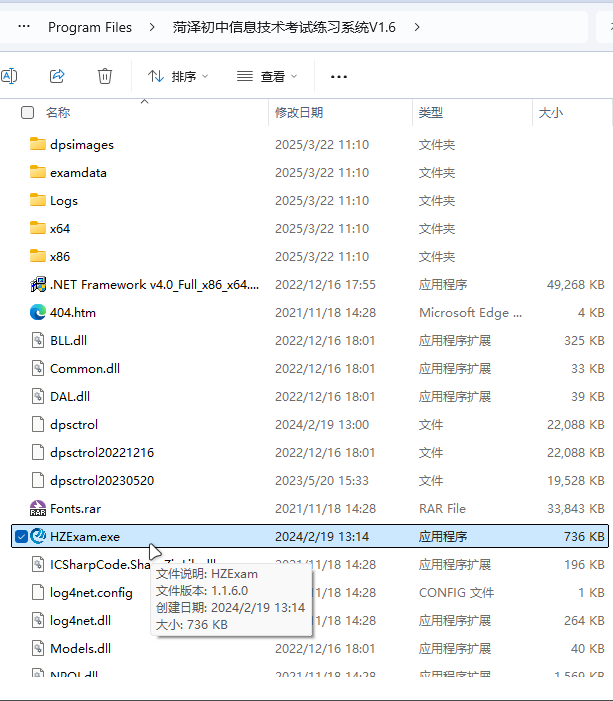Expand chevron after the V1.6 folder breadcrumb
This screenshot has width=613, height=701.
tap(417, 27)
